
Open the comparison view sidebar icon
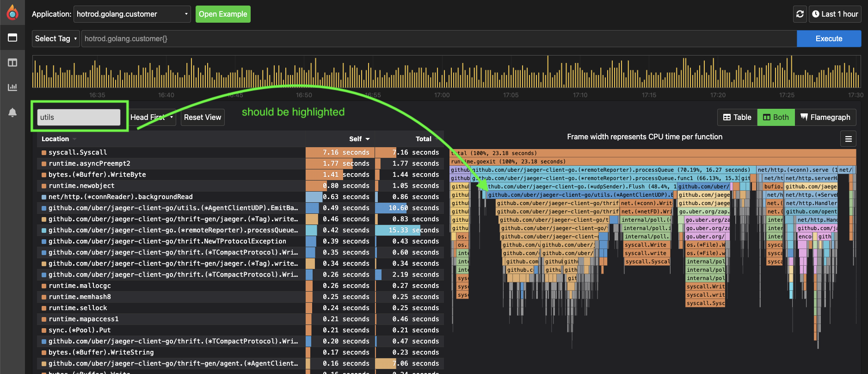12,62
